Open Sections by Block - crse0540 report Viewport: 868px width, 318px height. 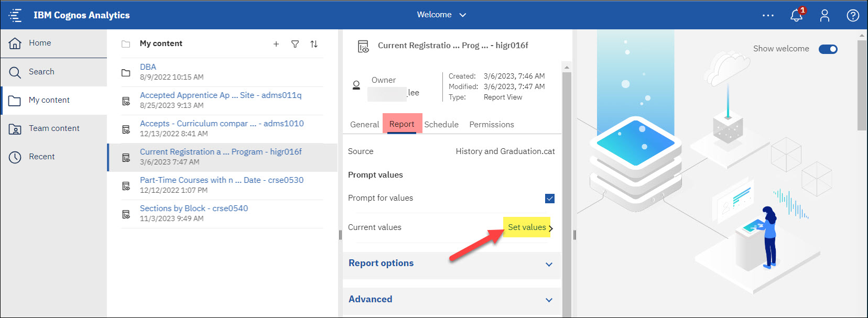(x=194, y=208)
